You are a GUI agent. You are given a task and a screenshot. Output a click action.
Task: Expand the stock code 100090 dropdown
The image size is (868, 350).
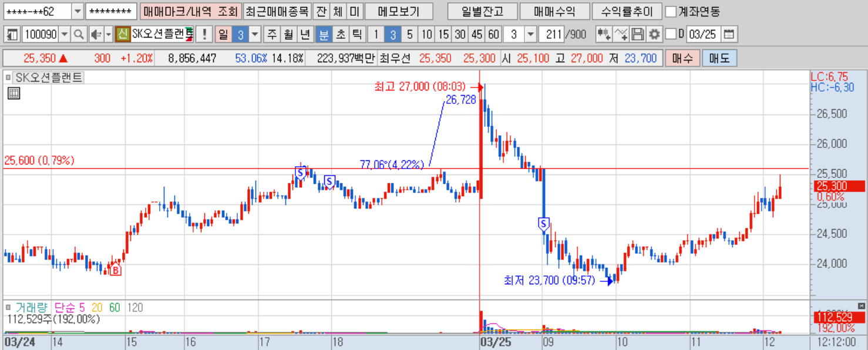(x=64, y=34)
